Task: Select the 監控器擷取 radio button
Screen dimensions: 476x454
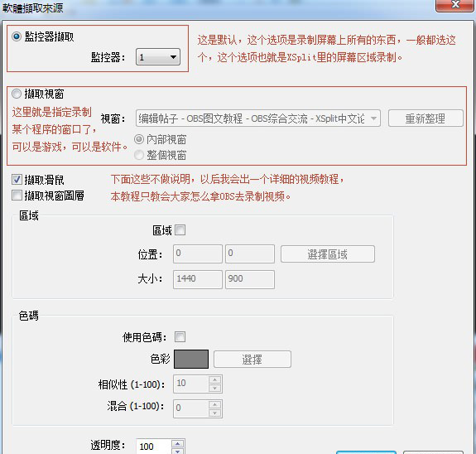Action: (x=17, y=36)
